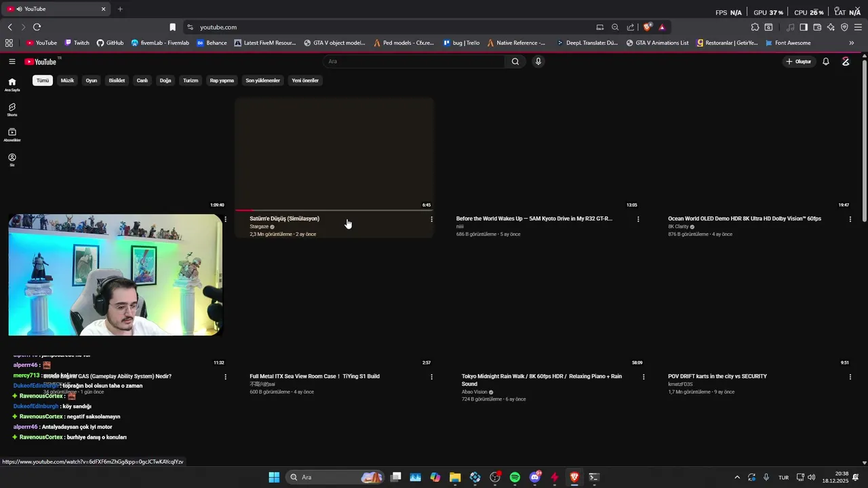Open the browser main hamburger menu
This screenshot has width=868, height=488.
[x=858, y=27]
